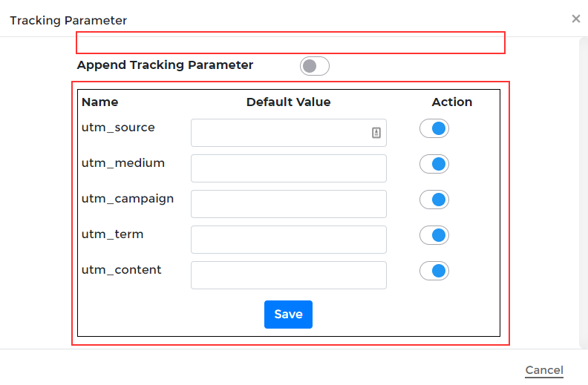The width and height of the screenshot is (588, 385).
Task: Turn off the utm_campaign action switch
Action: 434,200
